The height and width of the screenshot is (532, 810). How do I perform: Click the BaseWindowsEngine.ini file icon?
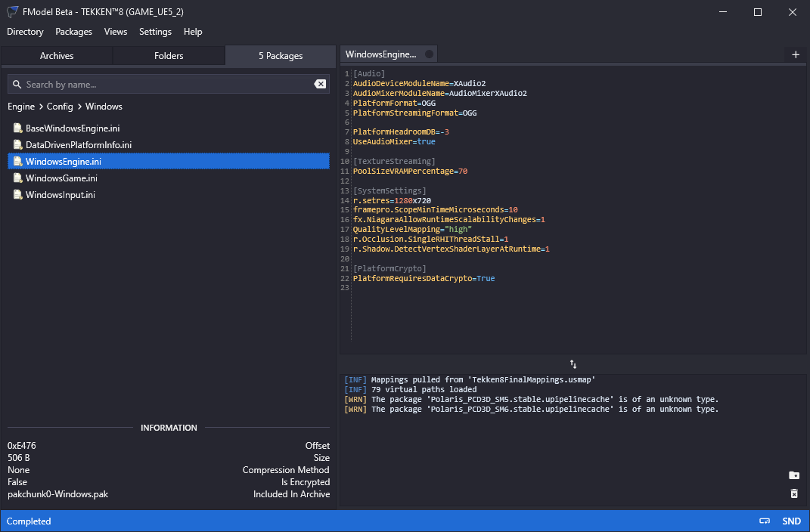pos(17,128)
